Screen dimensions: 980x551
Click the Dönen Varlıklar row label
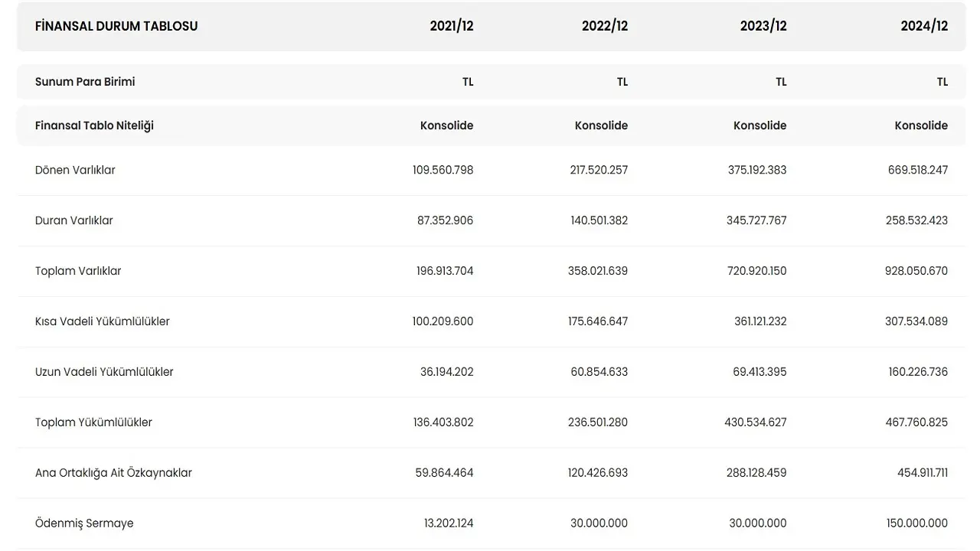pos(75,170)
